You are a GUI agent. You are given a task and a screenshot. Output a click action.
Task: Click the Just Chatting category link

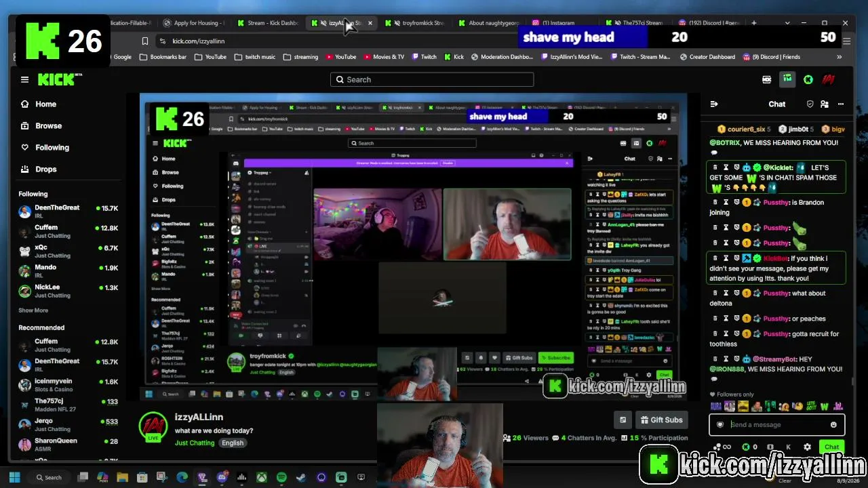[x=195, y=443]
